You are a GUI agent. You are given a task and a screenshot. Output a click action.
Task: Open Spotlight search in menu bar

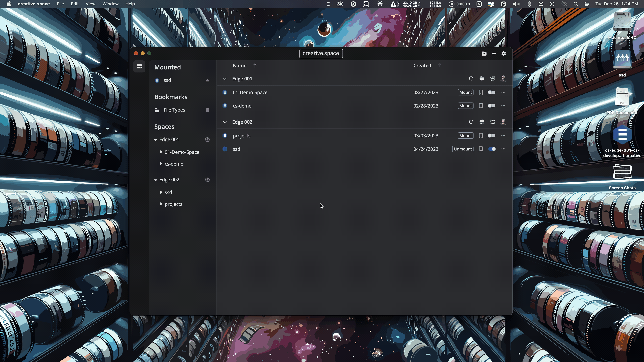point(576,4)
